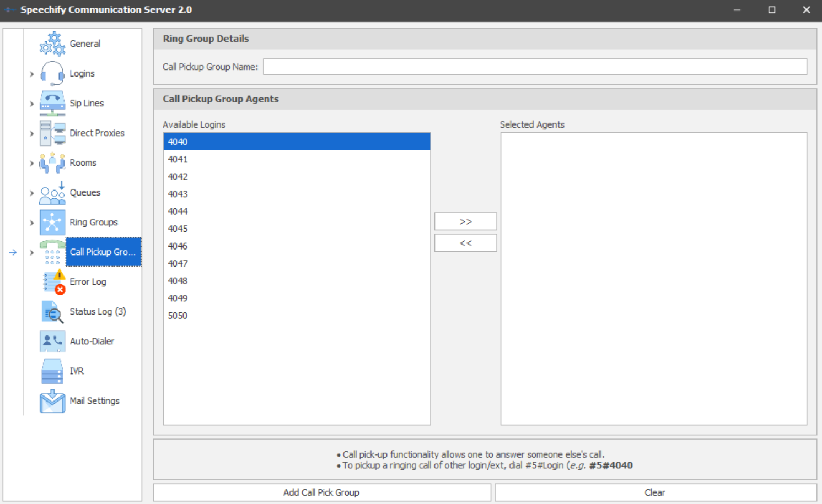Click the Rooms people icon
This screenshot has width=822, height=504.
pyautogui.click(x=52, y=162)
